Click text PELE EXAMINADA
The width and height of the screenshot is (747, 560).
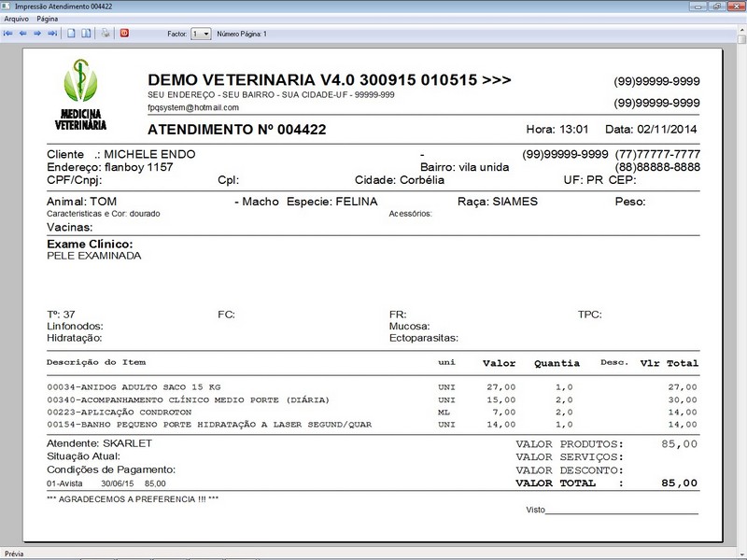point(94,256)
